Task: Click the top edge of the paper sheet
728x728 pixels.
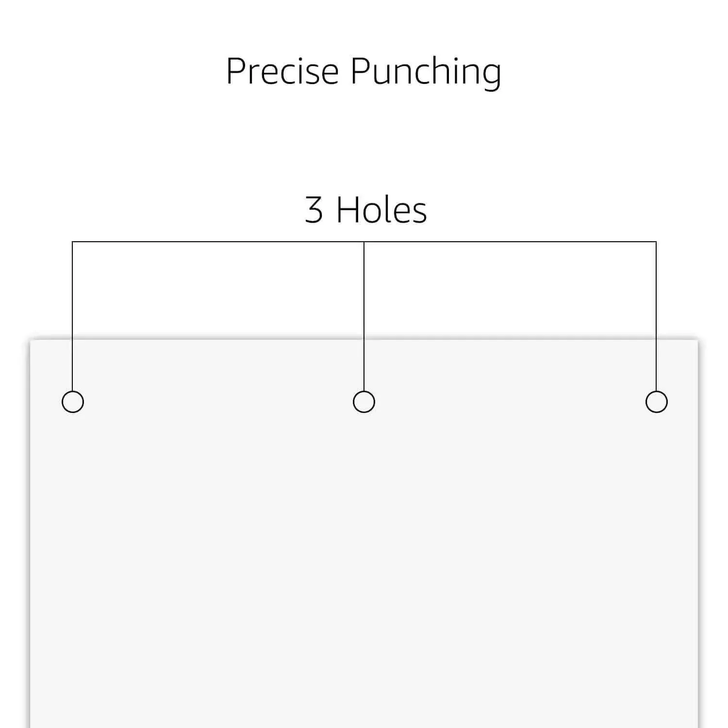Action: 364,339
